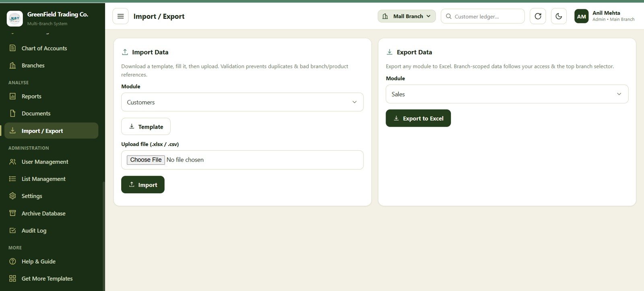Open the Customers import module dropdown

point(242,102)
